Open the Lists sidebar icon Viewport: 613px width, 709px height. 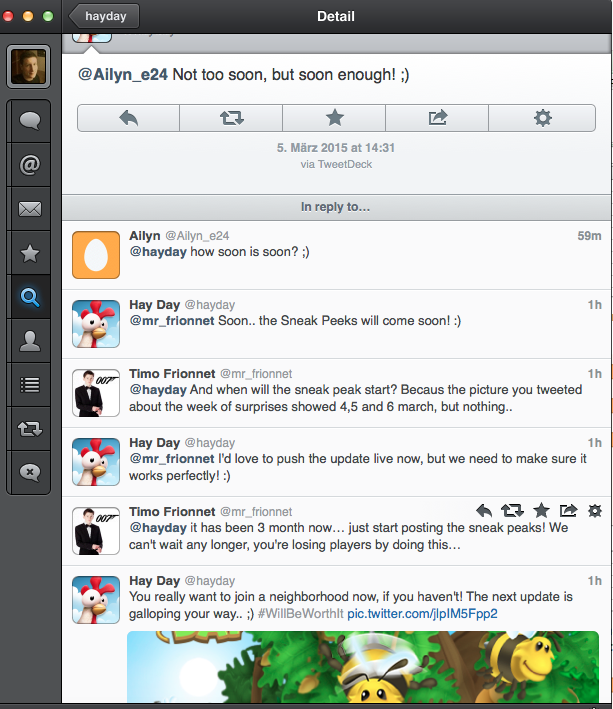[30, 384]
